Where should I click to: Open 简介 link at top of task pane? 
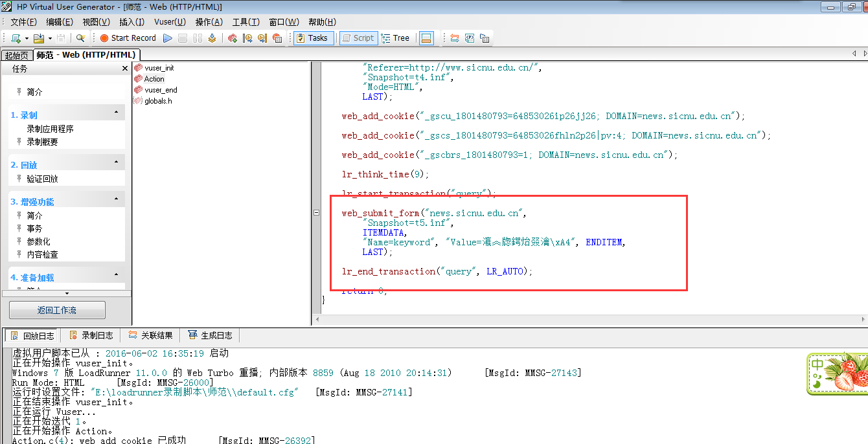coord(34,92)
